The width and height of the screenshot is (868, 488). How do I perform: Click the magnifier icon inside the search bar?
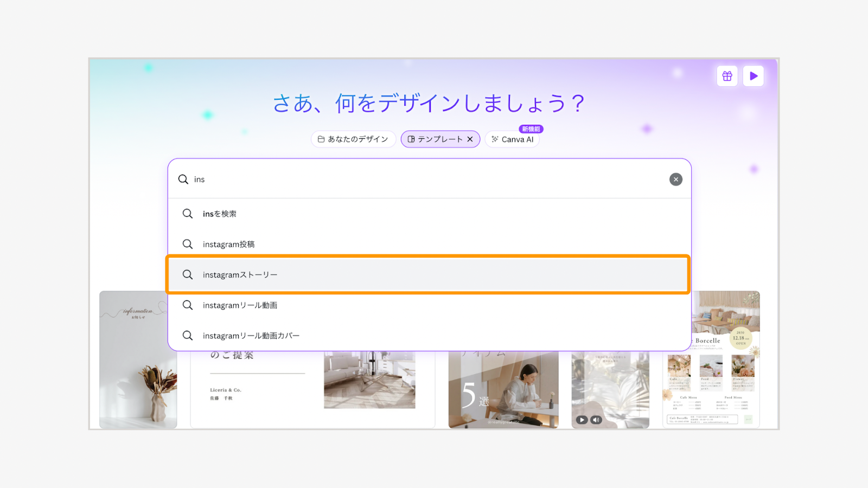coord(183,179)
